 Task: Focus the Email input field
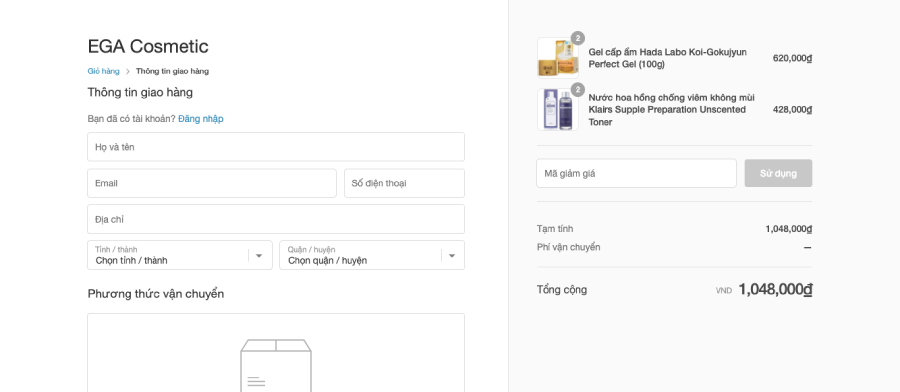click(212, 183)
